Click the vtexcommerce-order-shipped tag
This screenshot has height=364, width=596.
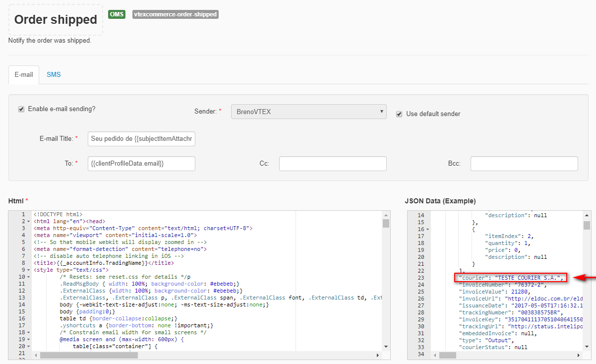[176, 14]
